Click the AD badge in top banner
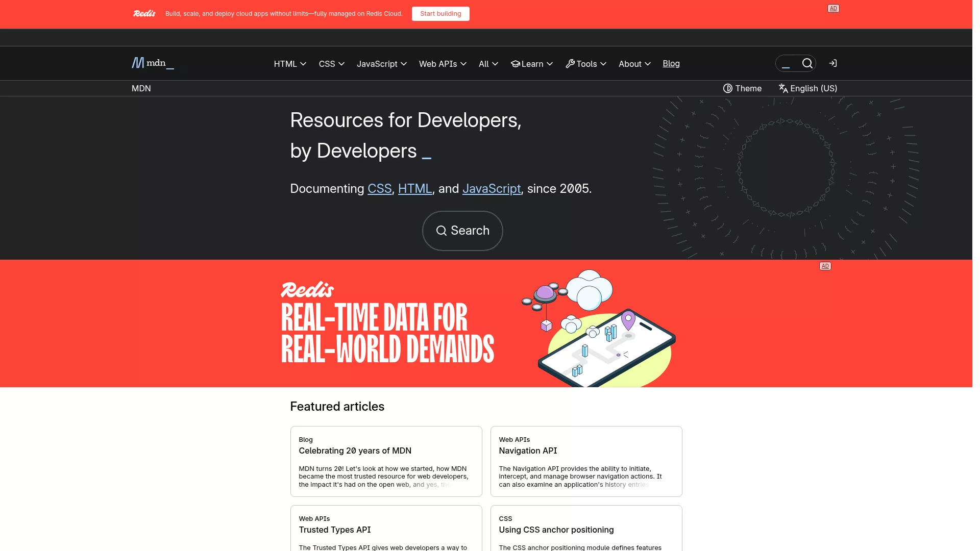This screenshot has width=980, height=551. point(834,9)
